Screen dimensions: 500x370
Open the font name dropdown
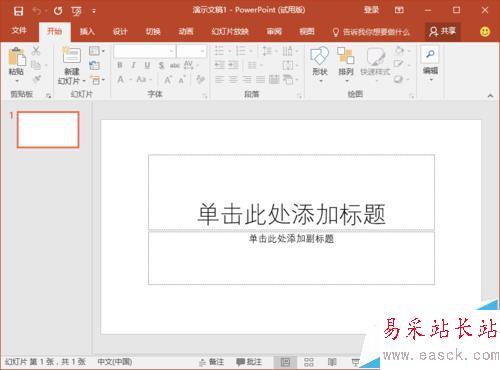click(144, 51)
